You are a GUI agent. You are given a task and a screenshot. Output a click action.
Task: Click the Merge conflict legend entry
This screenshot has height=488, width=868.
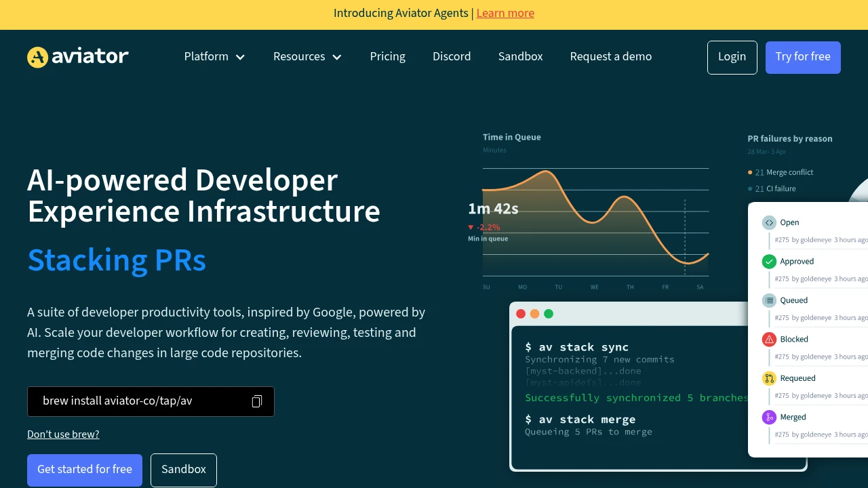(x=781, y=172)
